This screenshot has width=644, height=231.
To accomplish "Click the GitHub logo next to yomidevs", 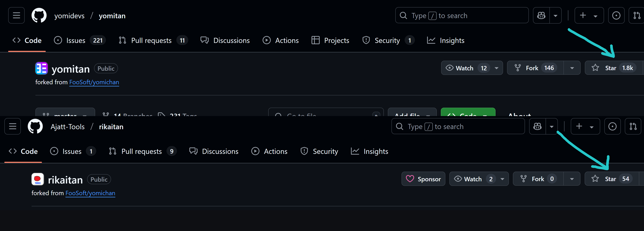I will [x=39, y=16].
